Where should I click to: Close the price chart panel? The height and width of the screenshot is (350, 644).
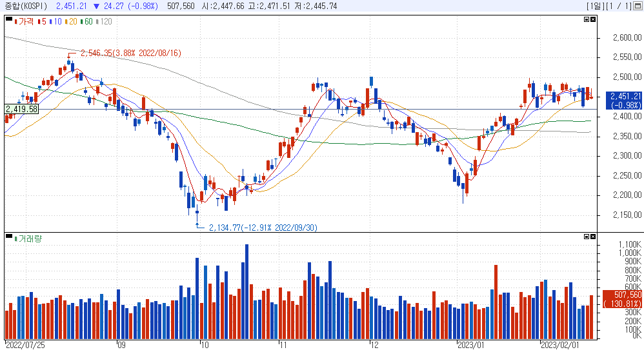(593, 19)
